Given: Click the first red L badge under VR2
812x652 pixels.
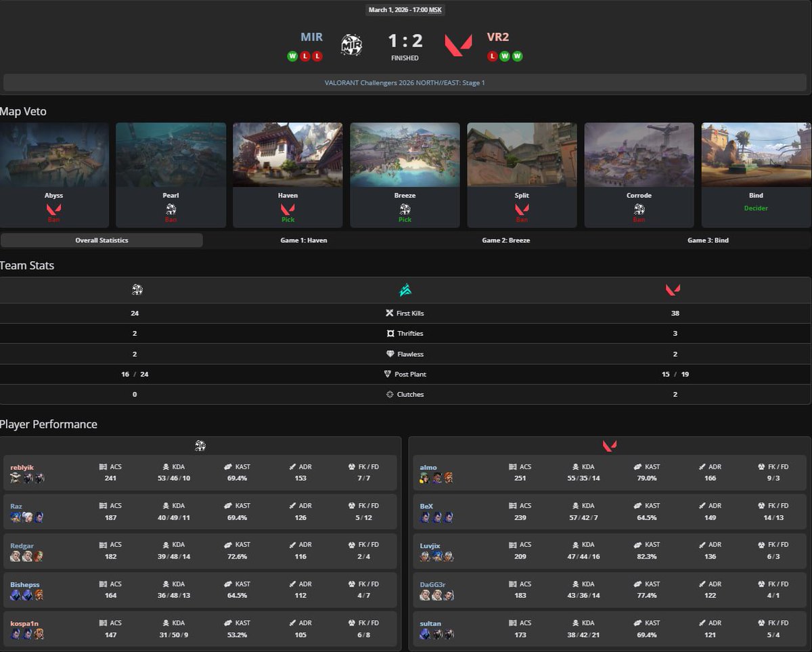Looking at the screenshot, I should tap(492, 56).
